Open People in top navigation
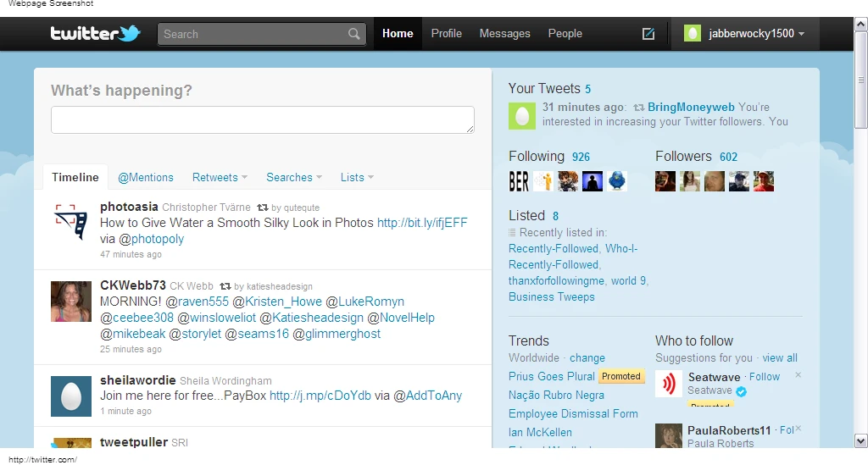 pos(565,34)
